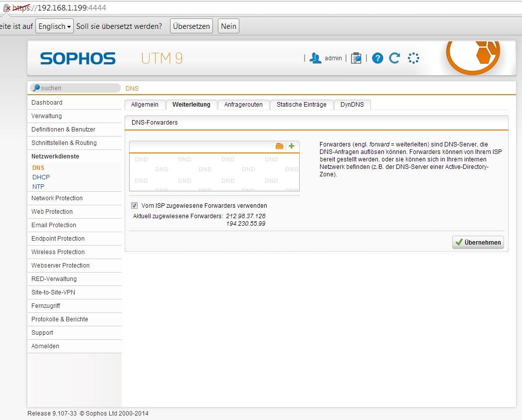The width and height of the screenshot is (522, 420).
Task: Open Site-to-Site-VPN in sidebar
Action: click(x=74, y=292)
